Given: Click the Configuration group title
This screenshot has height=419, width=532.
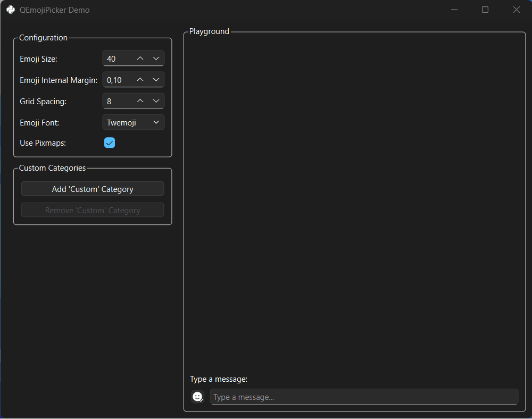Looking at the screenshot, I should tap(43, 38).
